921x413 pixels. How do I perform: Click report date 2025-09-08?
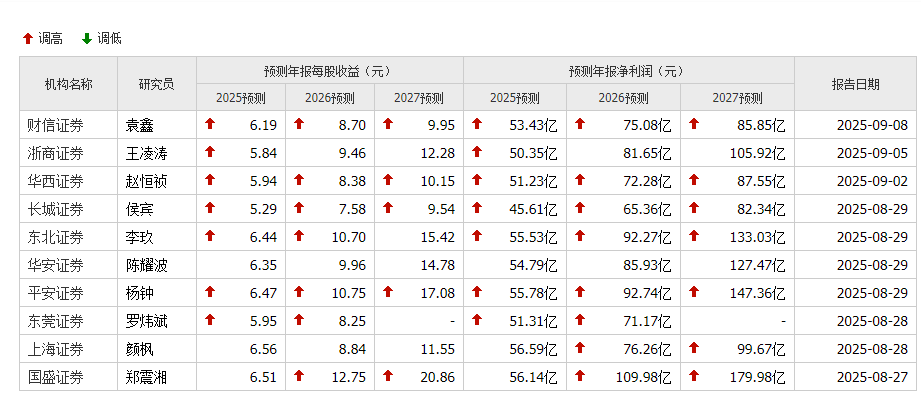[872, 124]
